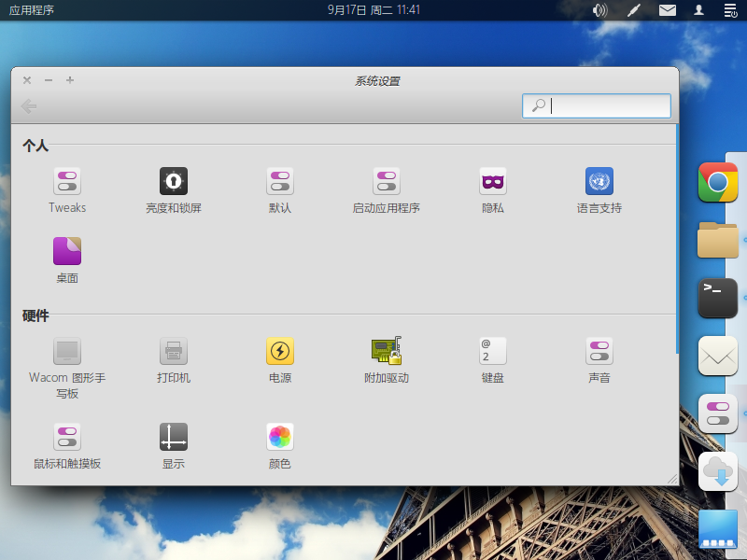Image resolution: width=747 pixels, height=560 pixels.
Task: Open the 应用程序 applications menu
Action: (32, 10)
